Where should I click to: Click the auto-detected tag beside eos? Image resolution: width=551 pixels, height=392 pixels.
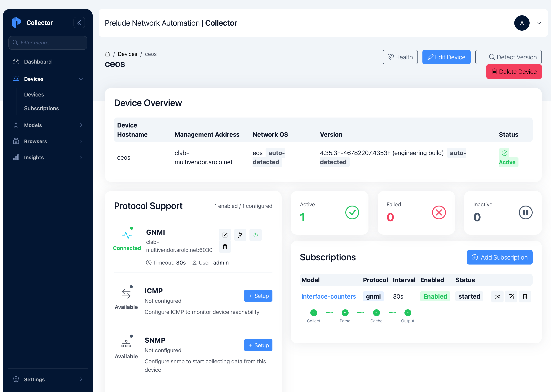(x=269, y=157)
